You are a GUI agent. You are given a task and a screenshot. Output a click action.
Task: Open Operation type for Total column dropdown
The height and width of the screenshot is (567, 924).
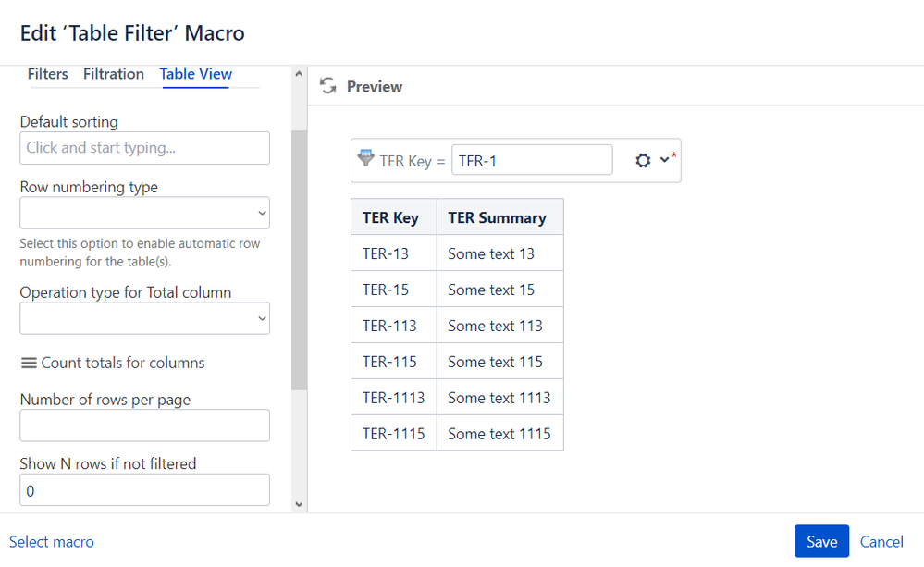[x=145, y=318]
